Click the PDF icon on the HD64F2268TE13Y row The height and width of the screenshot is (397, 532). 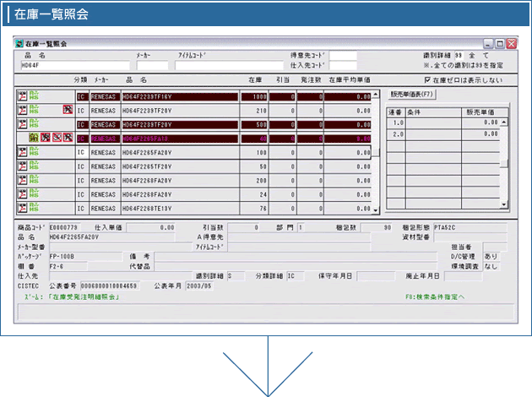tap(22, 208)
